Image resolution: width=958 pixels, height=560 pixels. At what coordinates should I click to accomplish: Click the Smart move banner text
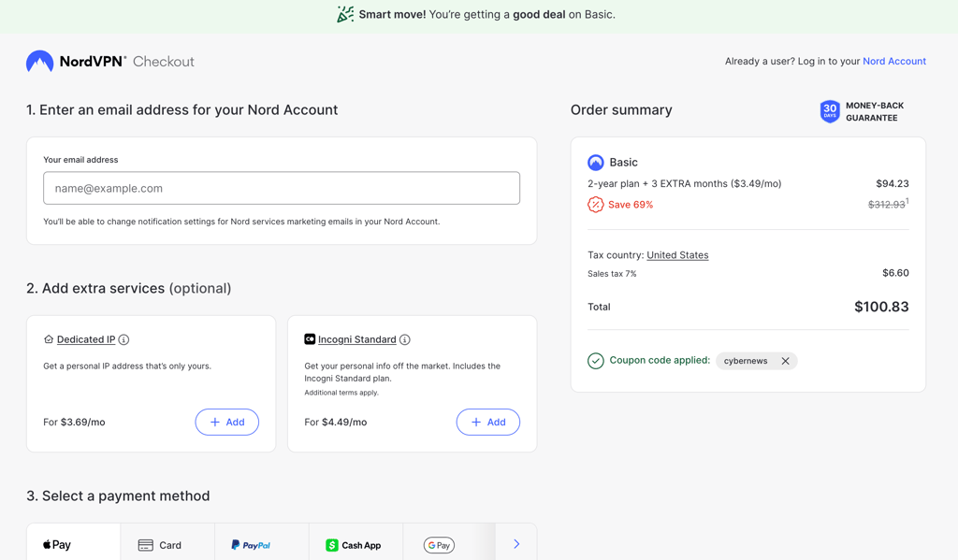pyautogui.click(x=486, y=14)
